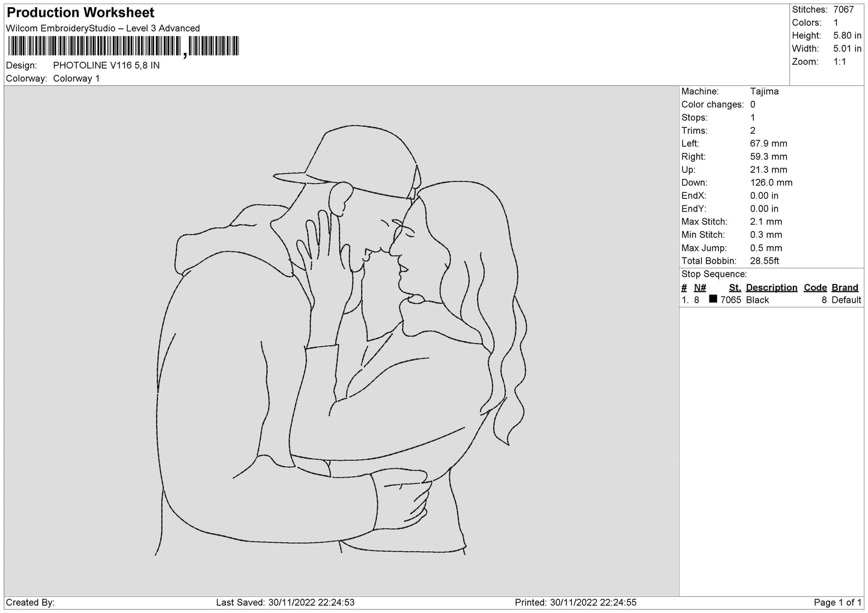Click the Right value '59.3 mm'
The height and width of the screenshot is (613, 868).
768,157
